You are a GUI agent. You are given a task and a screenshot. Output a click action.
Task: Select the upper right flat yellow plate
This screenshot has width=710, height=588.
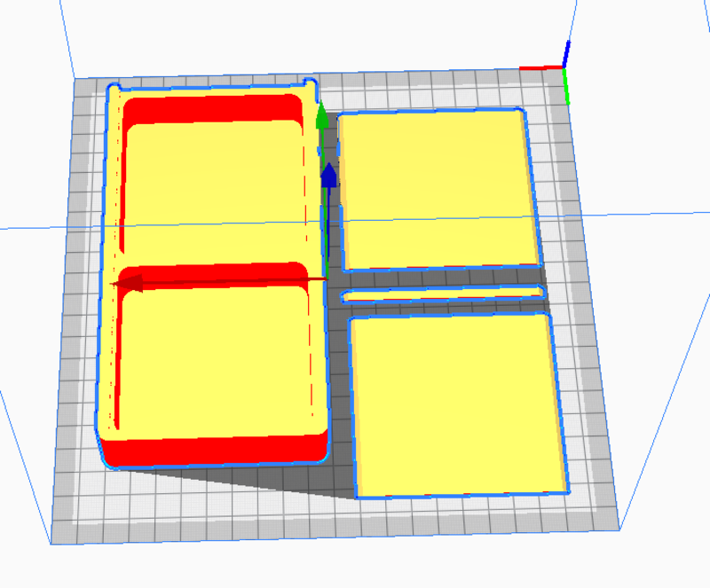438,190
